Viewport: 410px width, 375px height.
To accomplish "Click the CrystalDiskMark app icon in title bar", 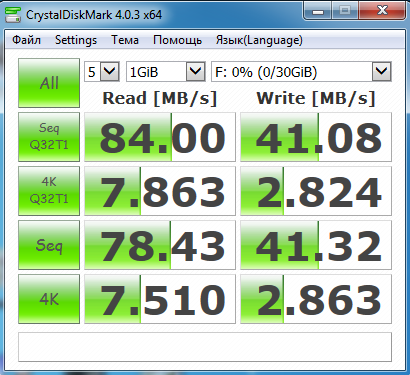I will [13, 15].
